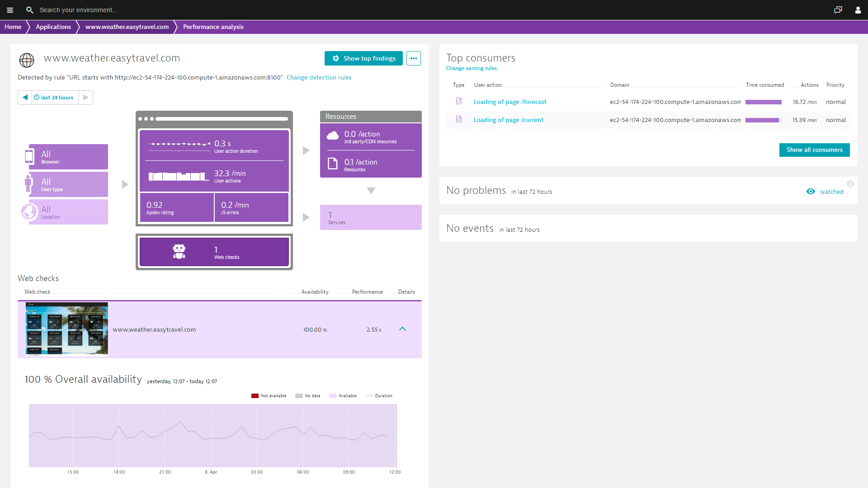Open the 1 Services tile
This screenshot has width=868, height=488.
coord(371,217)
